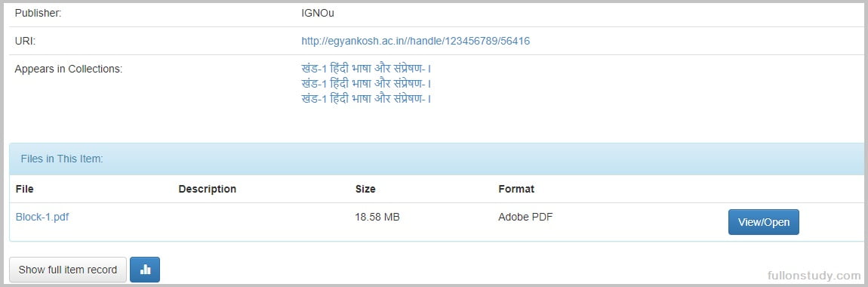Click the bar chart statistics icon button
The width and height of the screenshot is (868, 287).
coord(144,270)
